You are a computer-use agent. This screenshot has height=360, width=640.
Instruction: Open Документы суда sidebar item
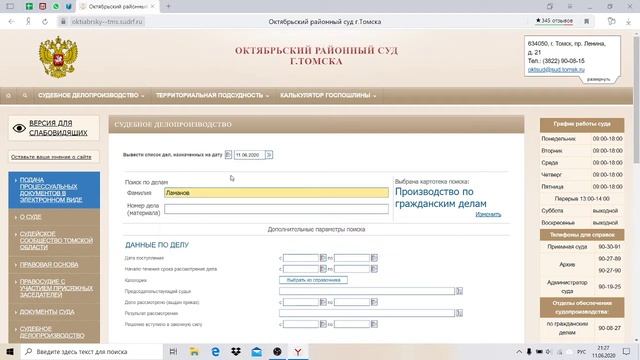pos(47,312)
